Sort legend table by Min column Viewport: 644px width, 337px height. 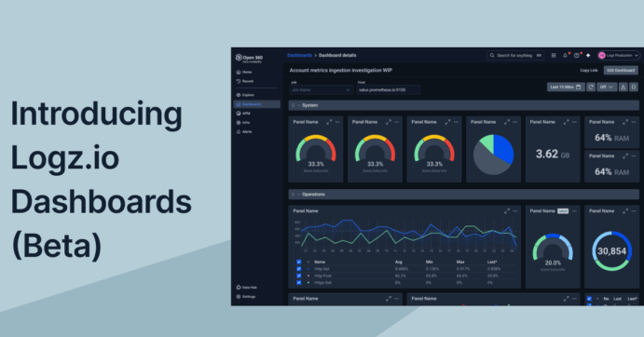(x=430, y=262)
